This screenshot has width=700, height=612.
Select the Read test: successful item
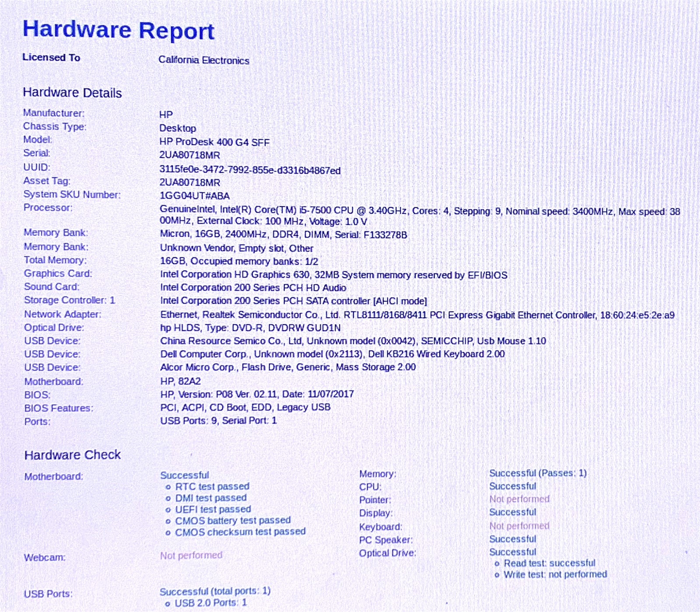[x=549, y=563]
